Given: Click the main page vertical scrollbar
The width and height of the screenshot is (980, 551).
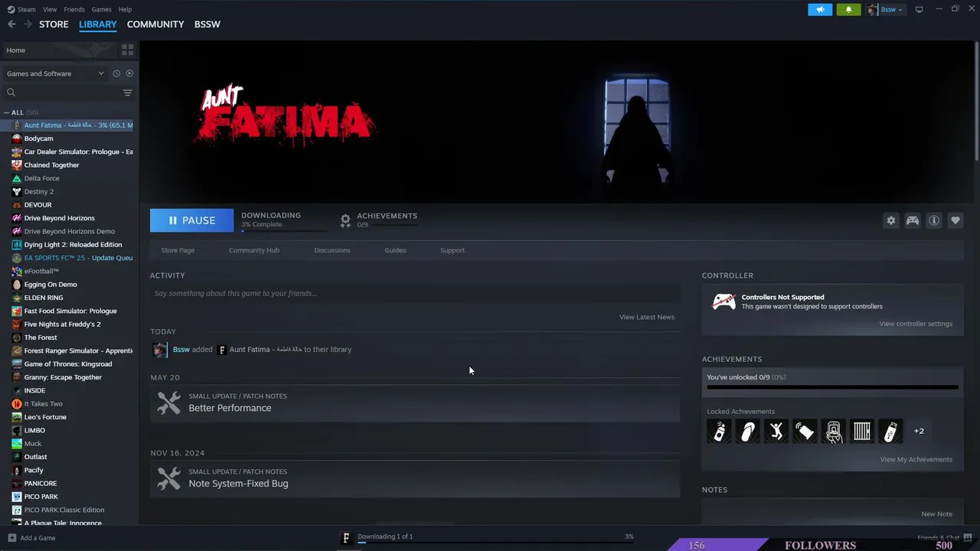Looking at the screenshot, I should pos(976,99).
